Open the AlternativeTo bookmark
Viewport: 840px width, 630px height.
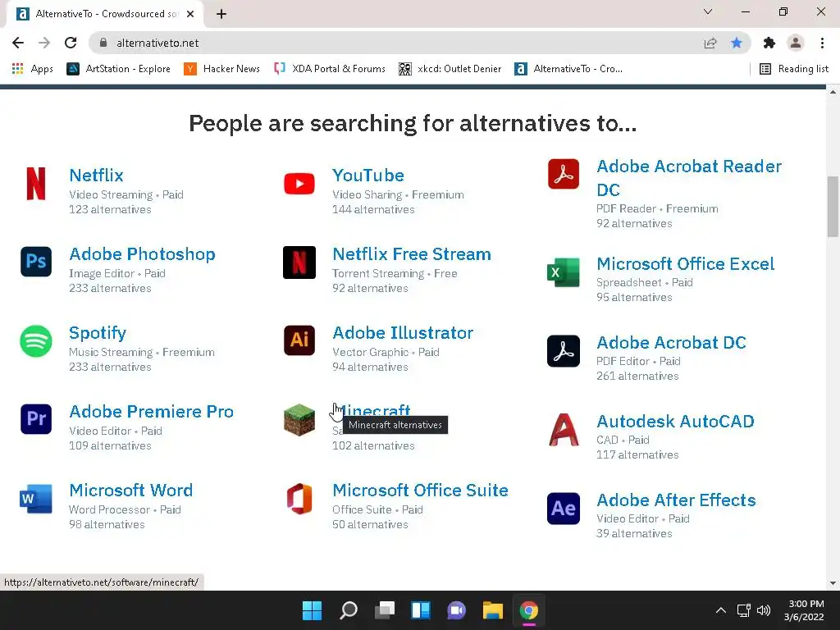[x=568, y=69]
